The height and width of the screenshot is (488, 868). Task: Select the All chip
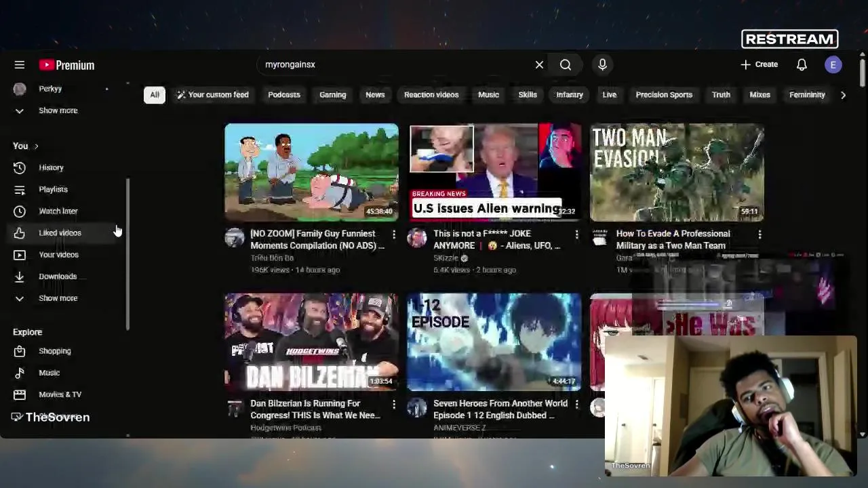[155, 95]
